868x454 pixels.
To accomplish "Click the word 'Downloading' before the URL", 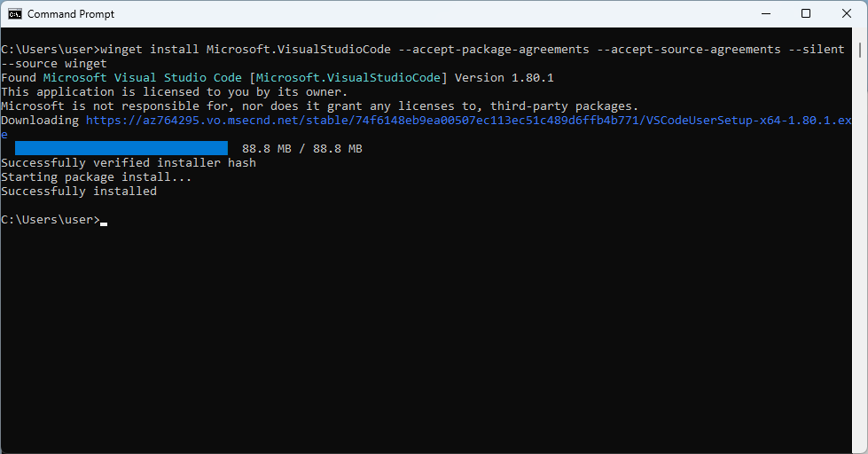I will point(40,121).
